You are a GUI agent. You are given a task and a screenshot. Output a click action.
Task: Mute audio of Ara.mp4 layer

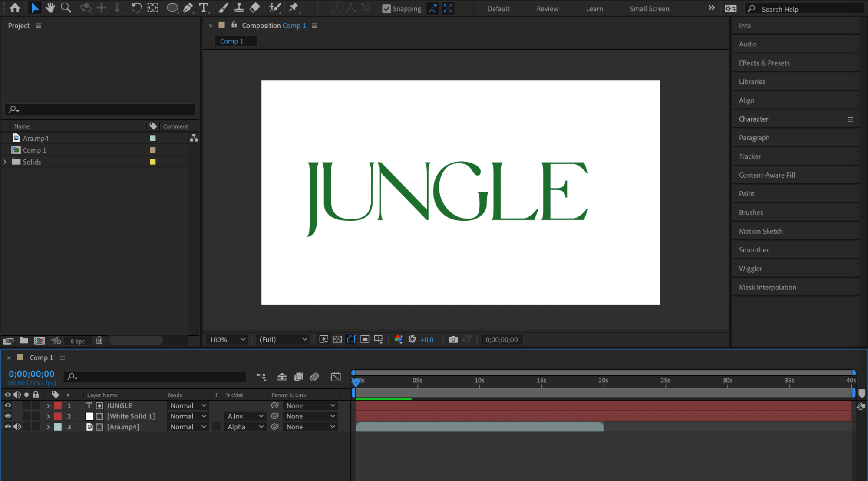pos(17,427)
